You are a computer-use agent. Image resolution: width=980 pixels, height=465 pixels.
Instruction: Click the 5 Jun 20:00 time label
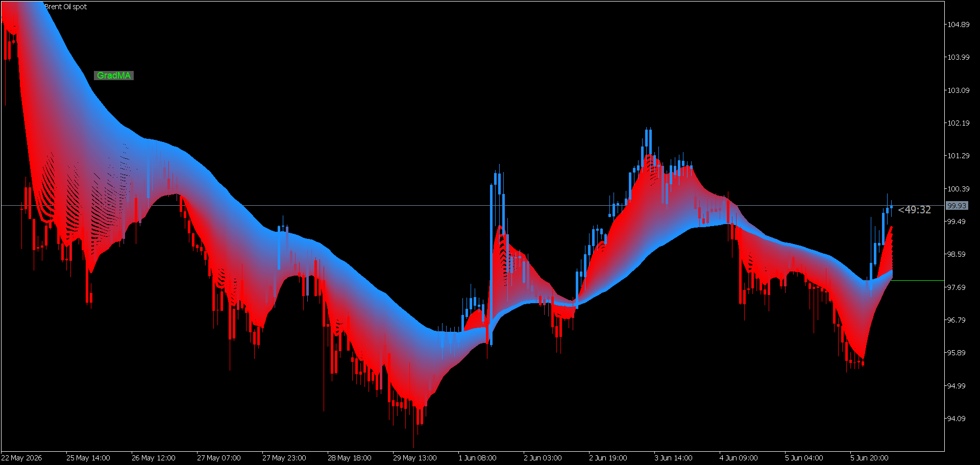(x=869, y=458)
